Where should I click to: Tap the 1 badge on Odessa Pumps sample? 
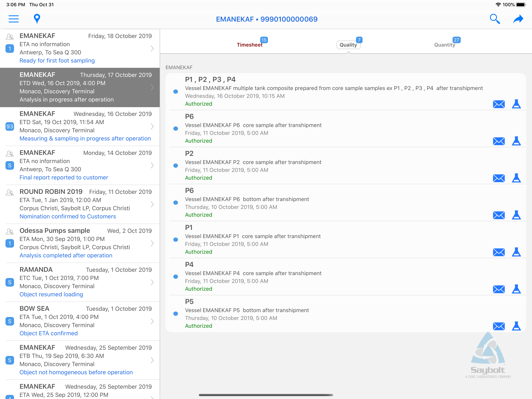click(x=10, y=244)
